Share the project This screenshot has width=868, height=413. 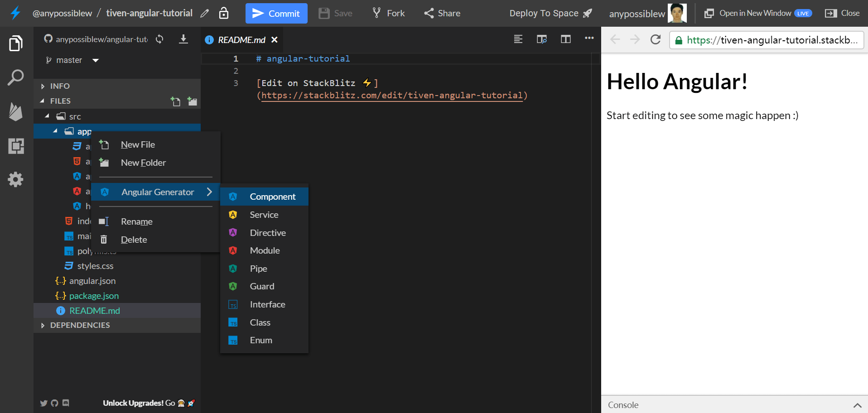442,13
